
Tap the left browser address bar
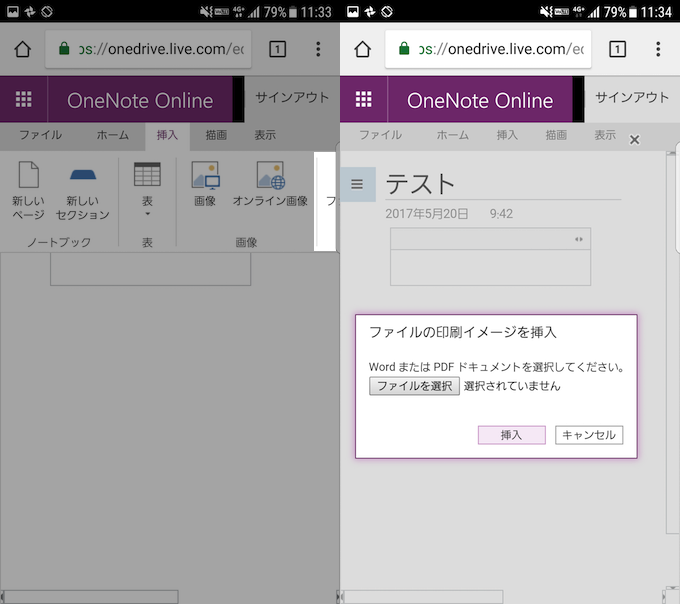[x=148, y=49]
